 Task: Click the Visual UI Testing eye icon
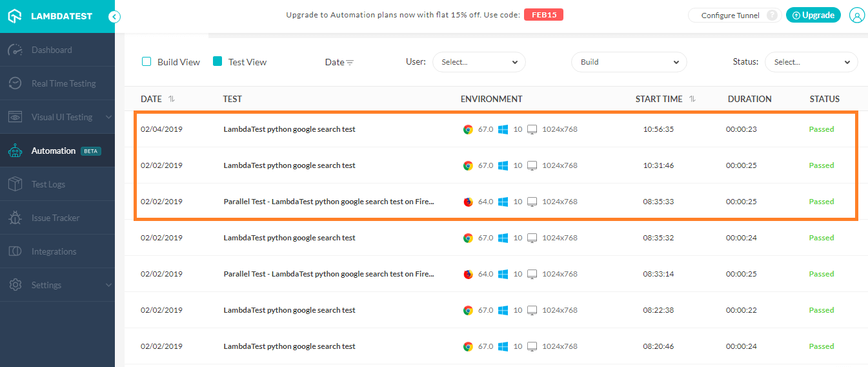click(x=15, y=117)
